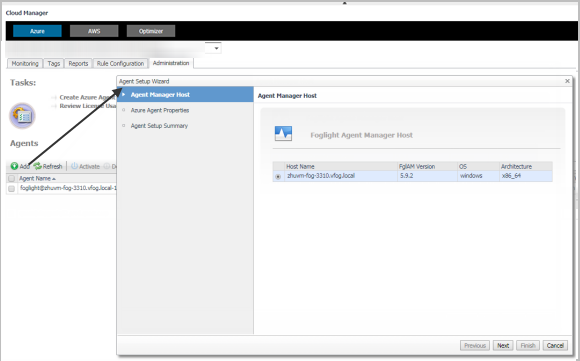Click the green Add agent icon
The image size is (580, 361).
click(14, 166)
